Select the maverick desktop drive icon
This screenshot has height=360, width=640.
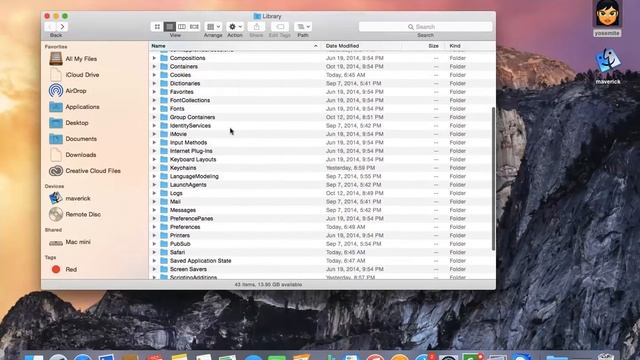click(x=607, y=66)
